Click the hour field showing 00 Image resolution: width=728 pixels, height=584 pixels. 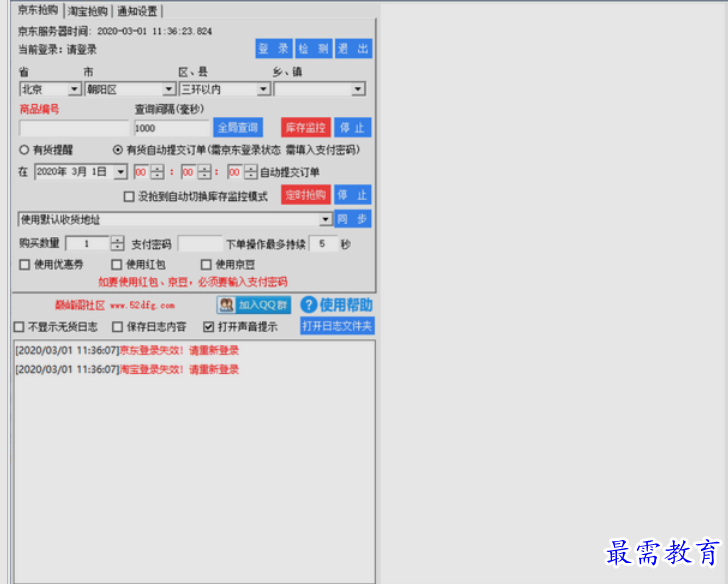[x=141, y=172]
